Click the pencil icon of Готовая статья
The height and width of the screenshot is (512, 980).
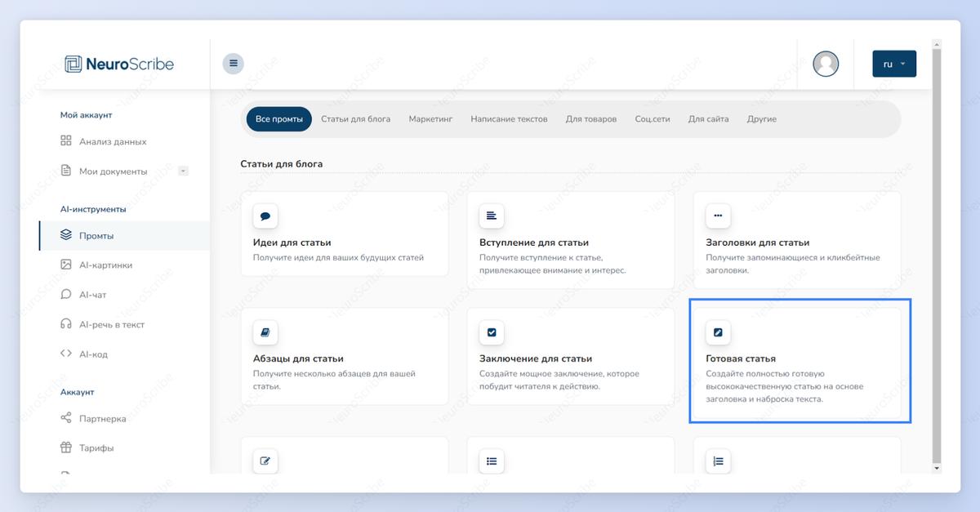(x=718, y=332)
